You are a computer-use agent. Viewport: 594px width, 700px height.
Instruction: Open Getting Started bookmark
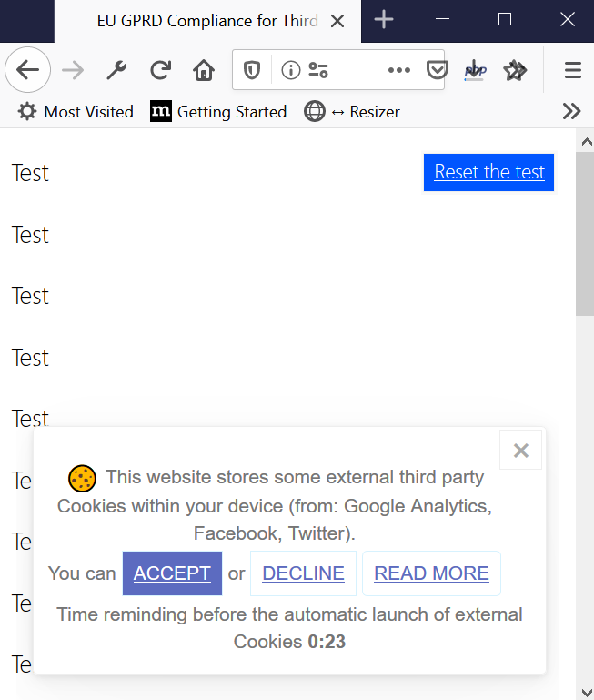pyautogui.click(x=218, y=112)
